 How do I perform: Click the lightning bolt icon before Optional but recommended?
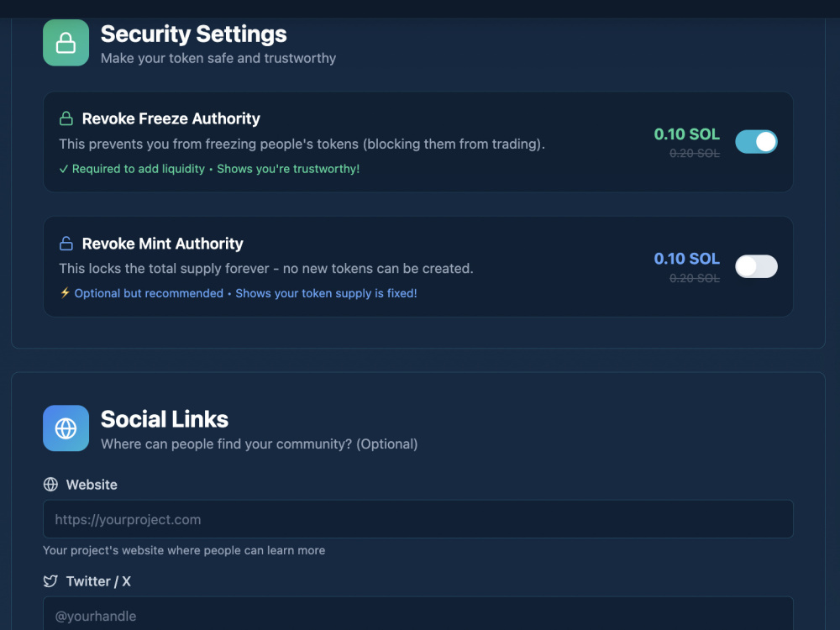click(x=65, y=292)
